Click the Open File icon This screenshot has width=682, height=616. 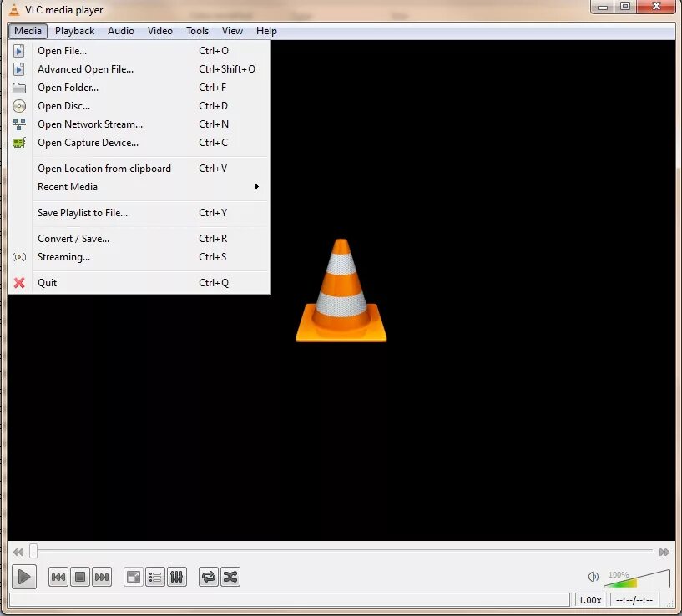[18, 51]
